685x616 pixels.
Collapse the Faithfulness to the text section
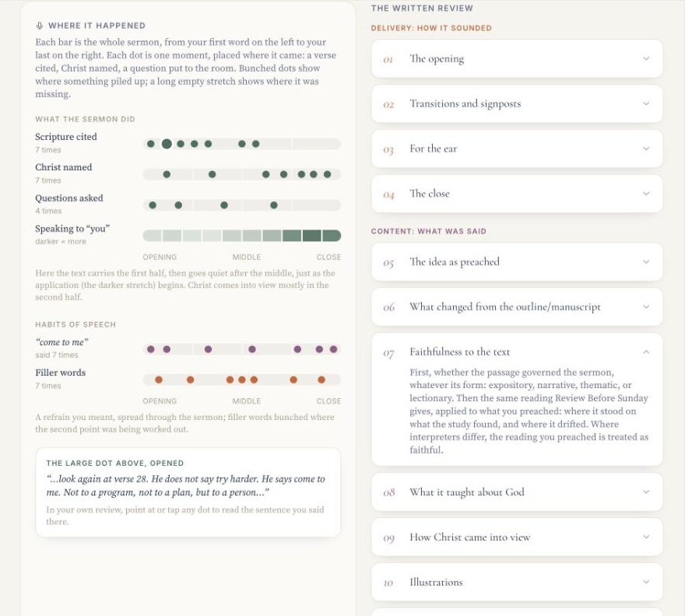[x=646, y=352]
